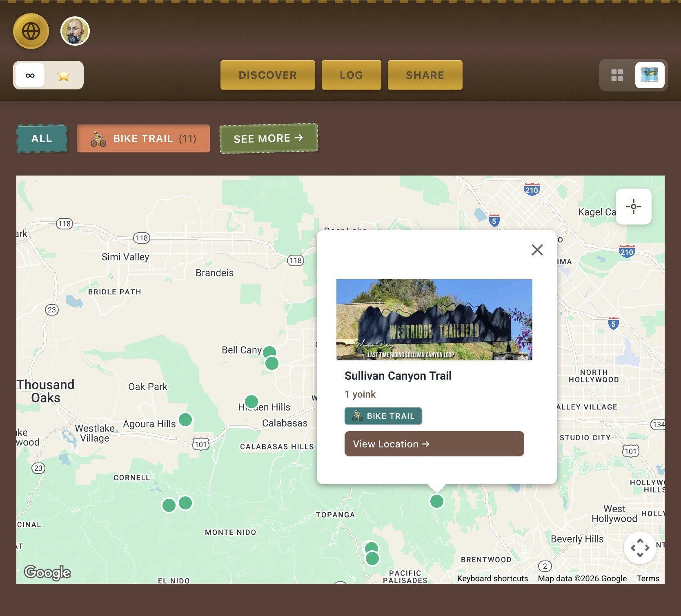The width and height of the screenshot is (681, 616).
Task: Select the upper marker near Bell Canyon
Action: [269, 352]
